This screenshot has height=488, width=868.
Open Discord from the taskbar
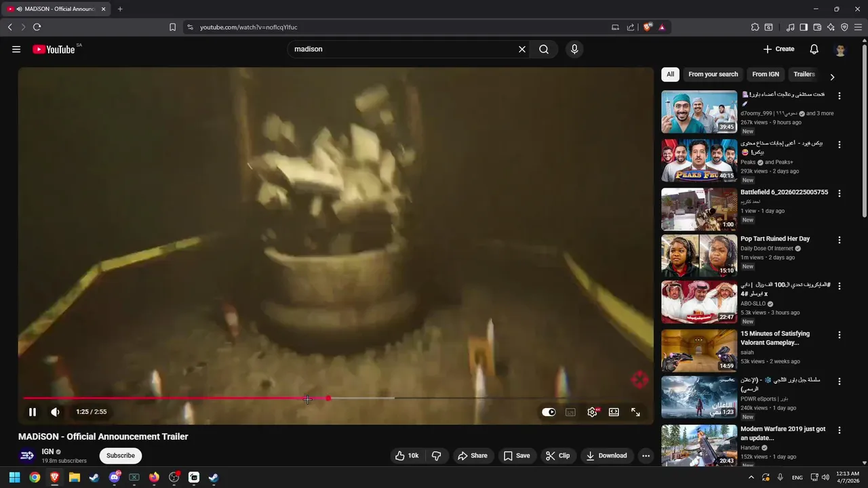pyautogui.click(x=114, y=477)
